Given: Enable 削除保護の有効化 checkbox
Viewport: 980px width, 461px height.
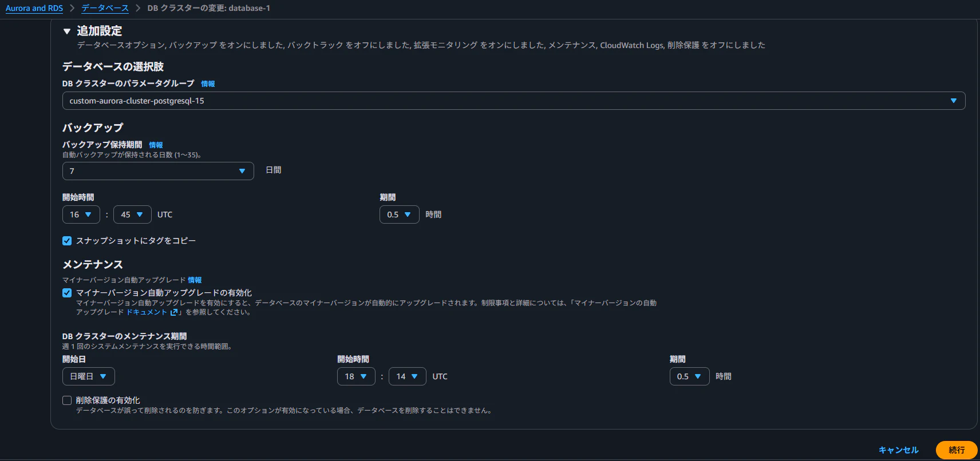Looking at the screenshot, I should [x=67, y=400].
